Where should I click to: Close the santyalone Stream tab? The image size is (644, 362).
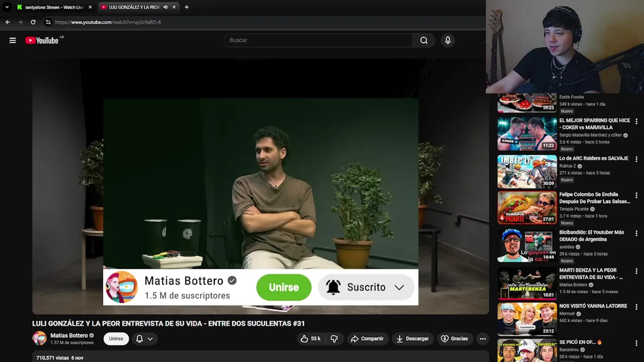pos(90,7)
